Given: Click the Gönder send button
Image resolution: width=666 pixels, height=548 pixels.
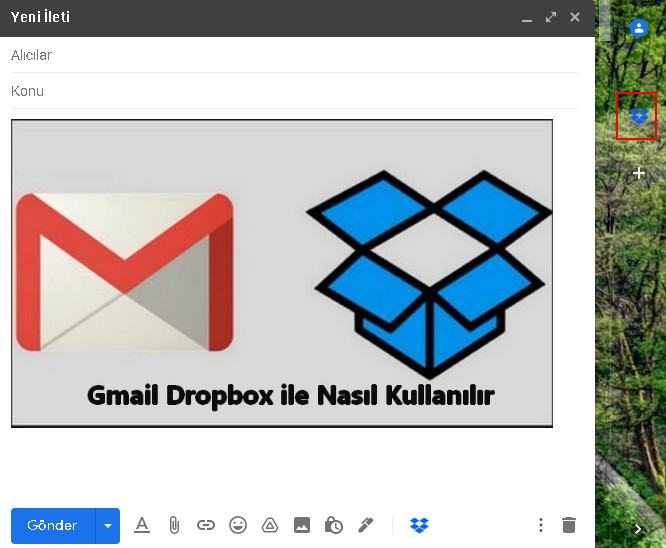Looking at the screenshot, I should coord(53,525).
